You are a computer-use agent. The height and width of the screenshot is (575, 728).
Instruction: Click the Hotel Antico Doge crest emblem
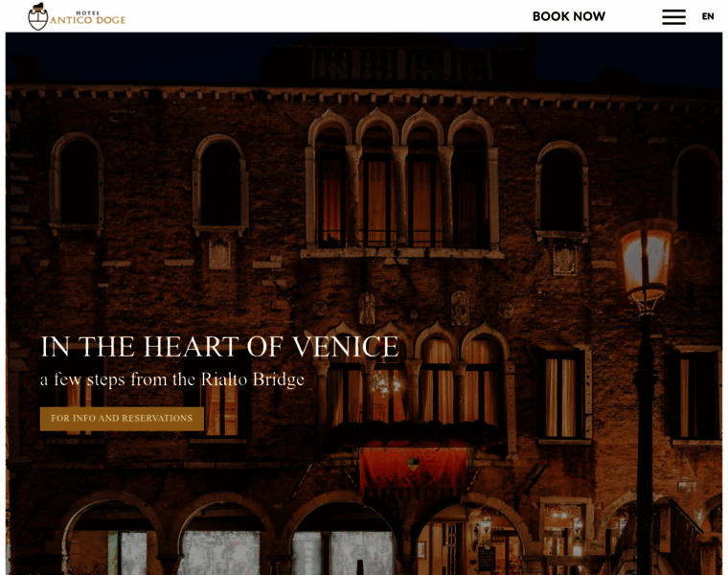click(x=37, y=16)
